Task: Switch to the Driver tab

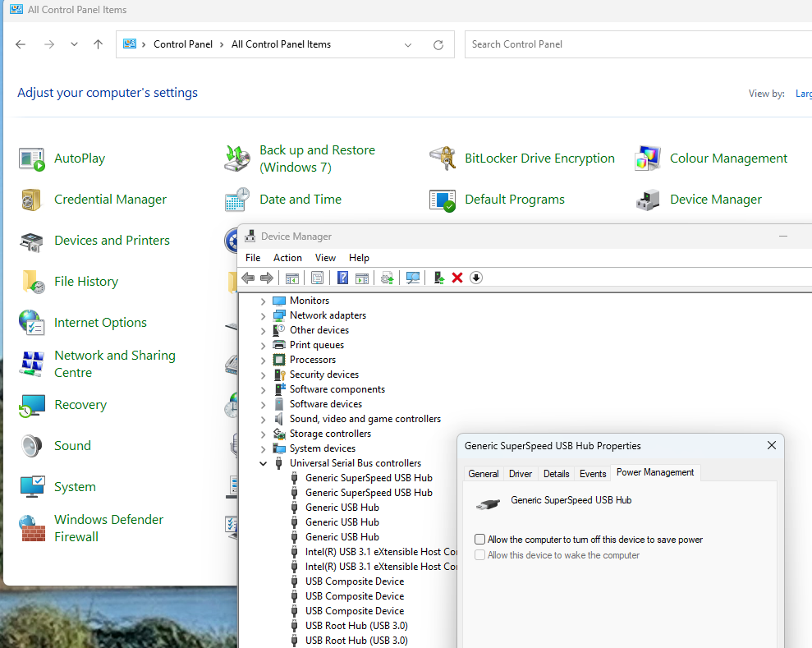Action: pyautogui.click(x=521, y=474)
